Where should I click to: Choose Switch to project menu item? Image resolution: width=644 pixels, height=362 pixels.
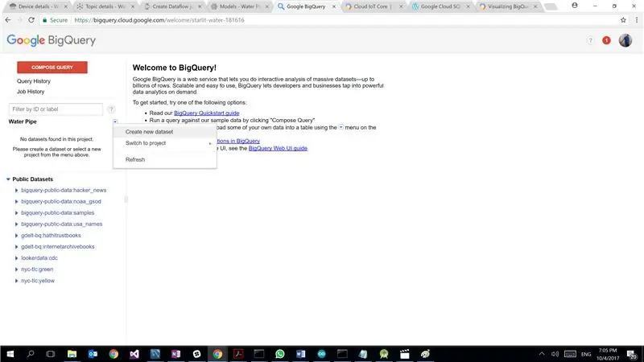coord(165,143)
